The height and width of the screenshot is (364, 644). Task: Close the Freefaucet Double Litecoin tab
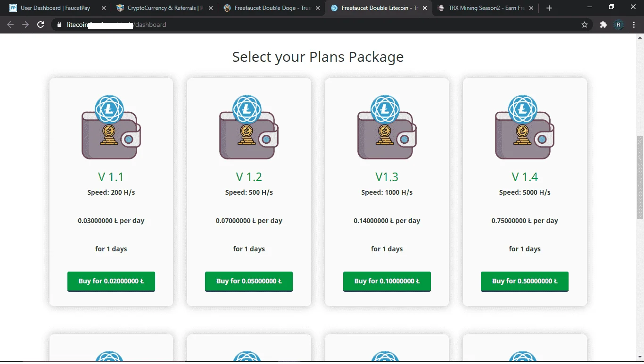[424, 8]
